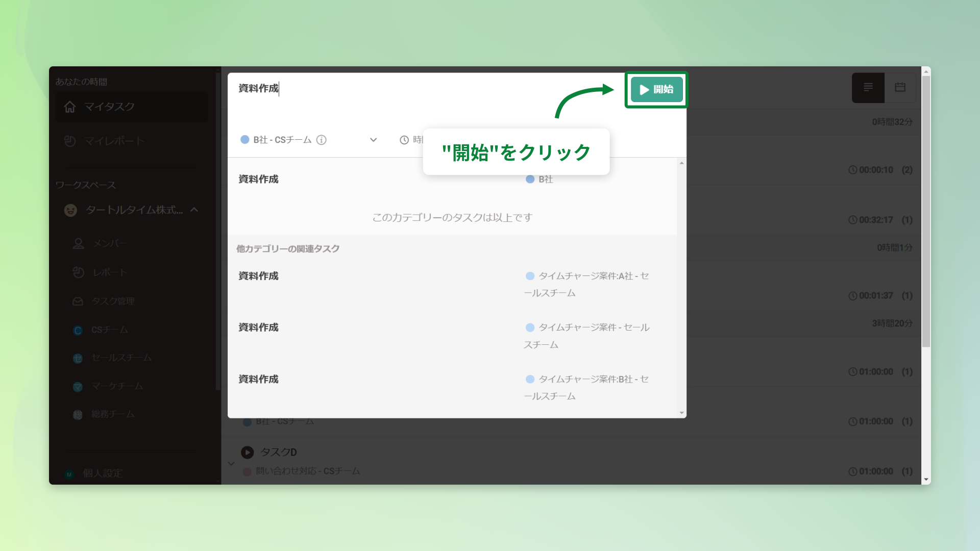
Task: Collapse the タートルタイム株式会社 workspace
Action: click(193, 210)
